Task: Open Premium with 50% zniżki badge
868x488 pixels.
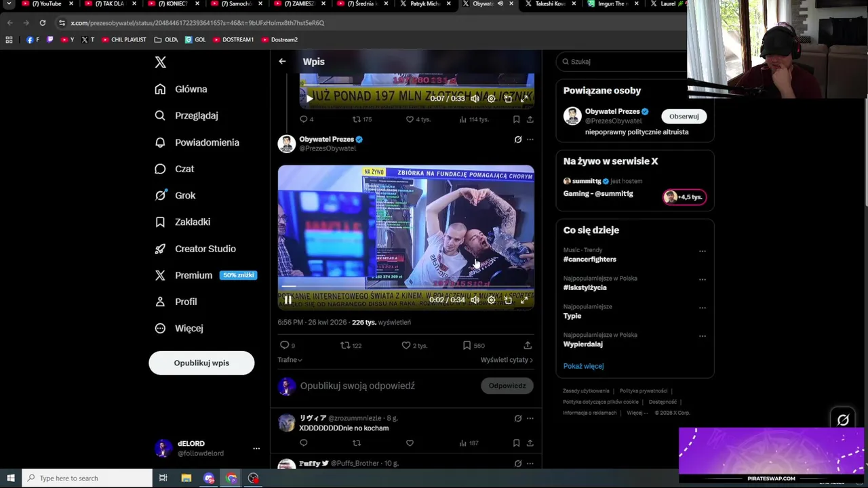Action: tap(205, 275)
